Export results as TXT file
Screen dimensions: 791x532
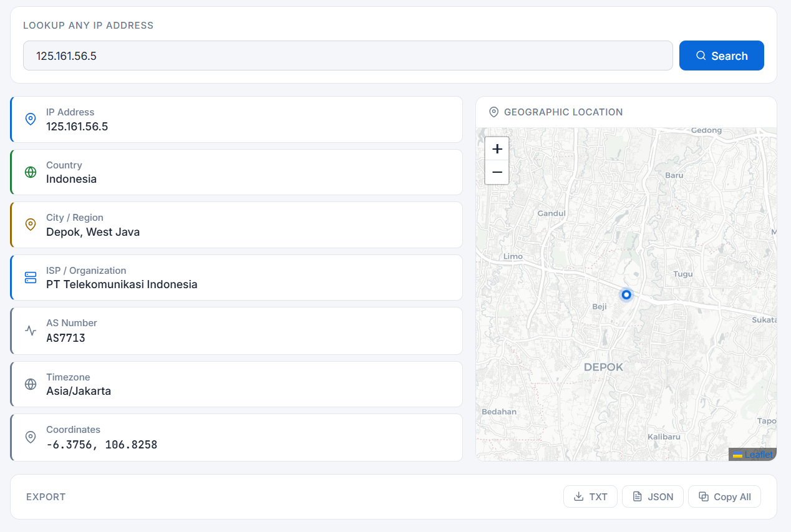[591, 496]
